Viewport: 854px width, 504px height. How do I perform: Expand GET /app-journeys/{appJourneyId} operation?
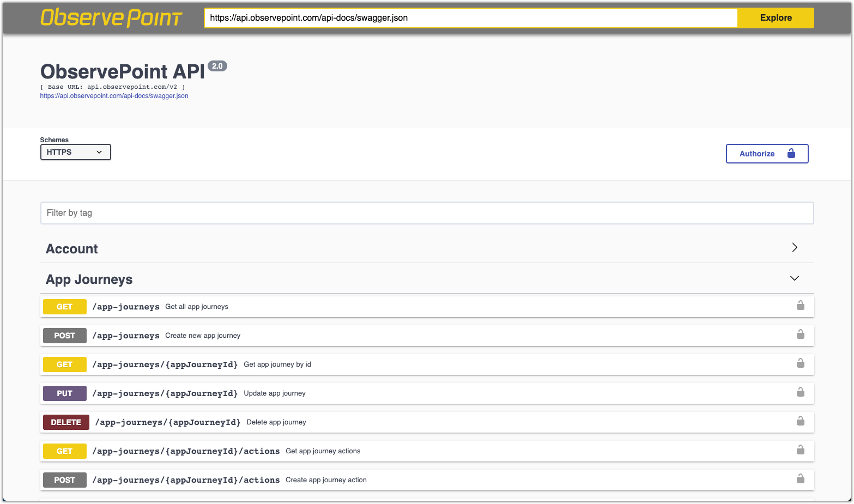coord(427,365)
